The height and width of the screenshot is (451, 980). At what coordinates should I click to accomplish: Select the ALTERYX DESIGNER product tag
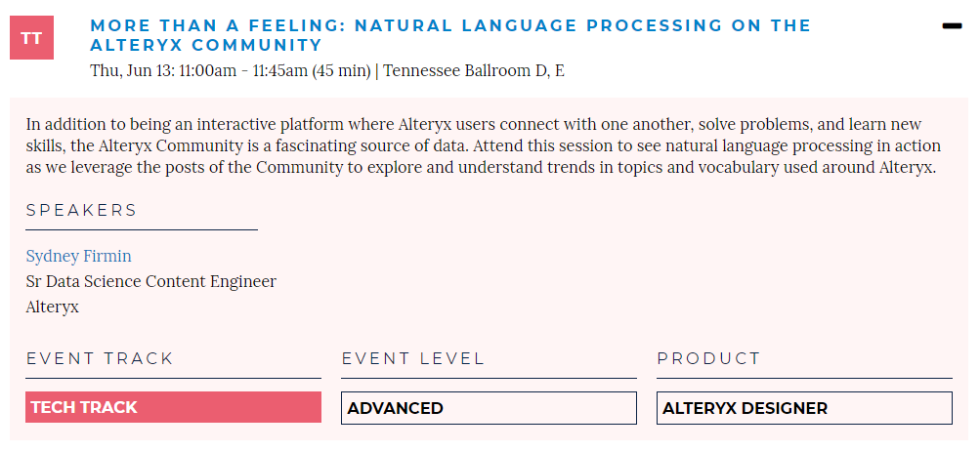[804, 408]
